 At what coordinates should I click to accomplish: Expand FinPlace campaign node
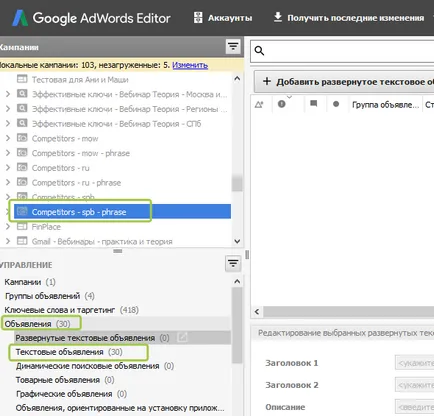(x=8, y=227)
